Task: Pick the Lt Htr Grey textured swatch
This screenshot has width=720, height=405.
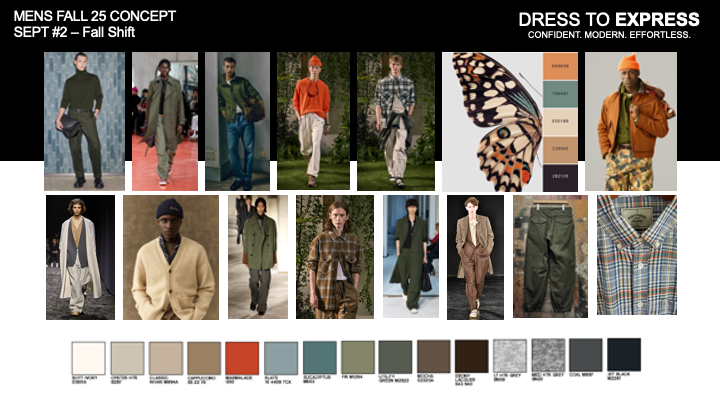Action: 510,356
